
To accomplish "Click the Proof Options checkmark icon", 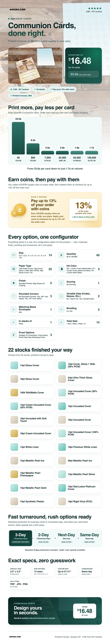I will tap(14, 335).
